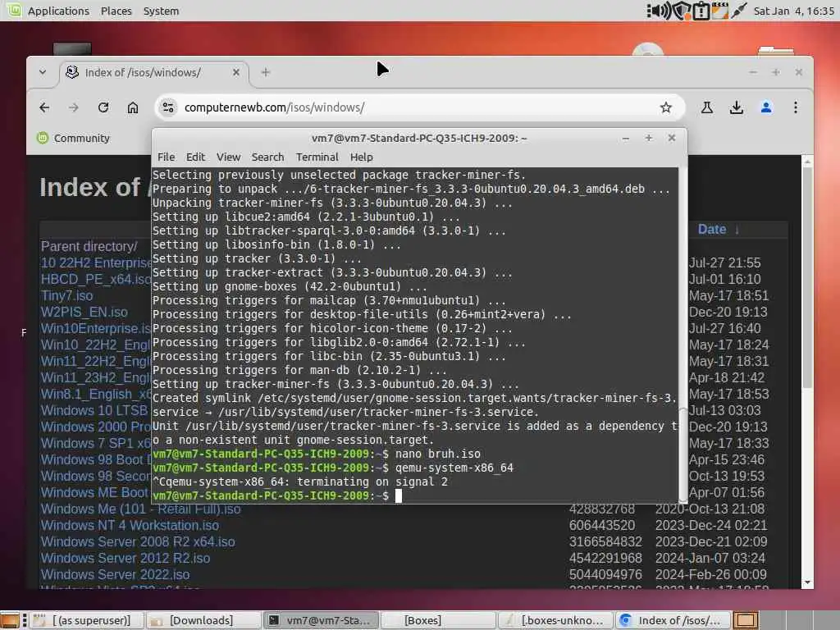The height and width of the screenshot is (630, 840).
Task: Open the terminal Search menu
Action: 268,157
